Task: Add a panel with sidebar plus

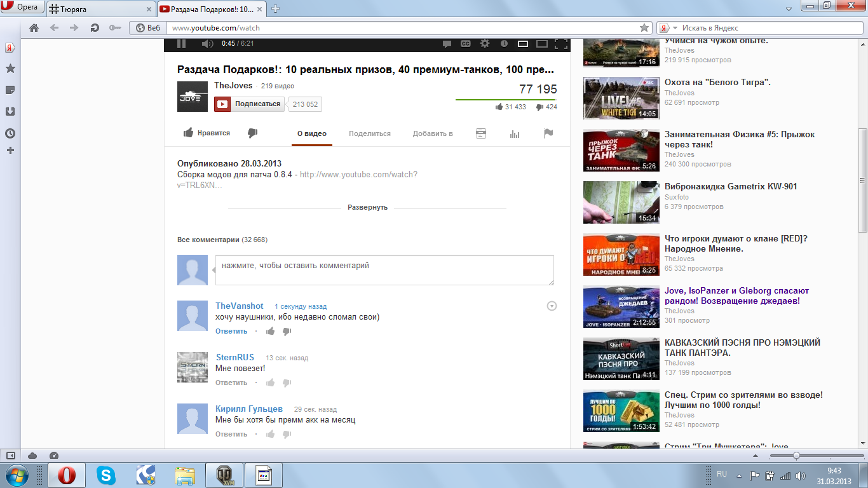Action: click(10, 151)
